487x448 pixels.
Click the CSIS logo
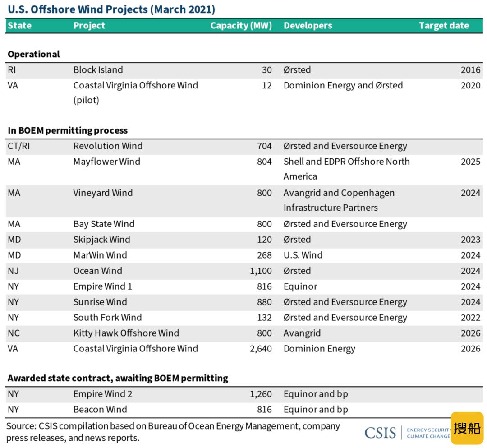381,433
